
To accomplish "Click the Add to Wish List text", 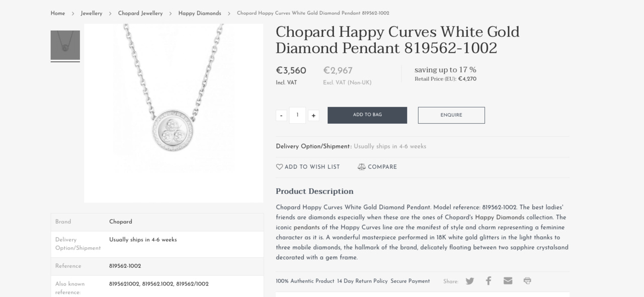I will pos(312,167).
